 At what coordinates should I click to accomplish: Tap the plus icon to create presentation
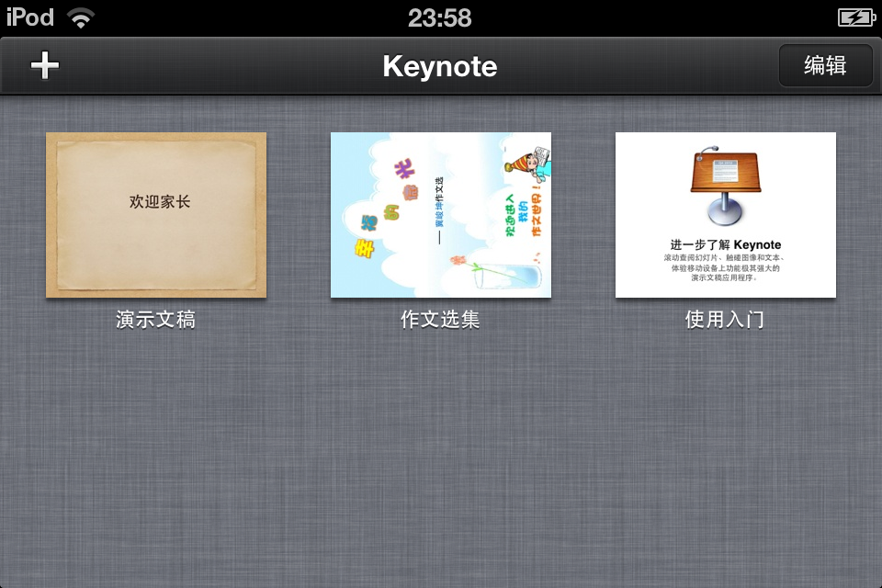44,65
